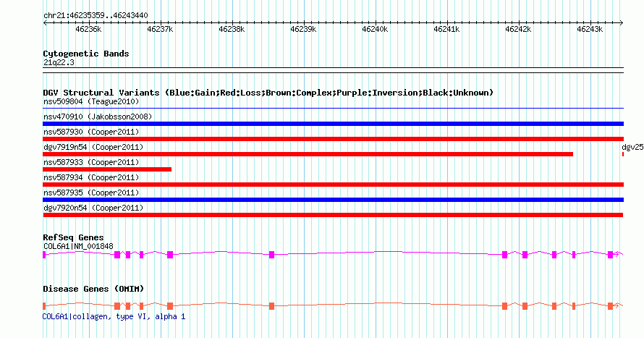Select the red loss bar under dgv7919n54
The height and width of the screenshot is (338, 644).
click(308, 154)
